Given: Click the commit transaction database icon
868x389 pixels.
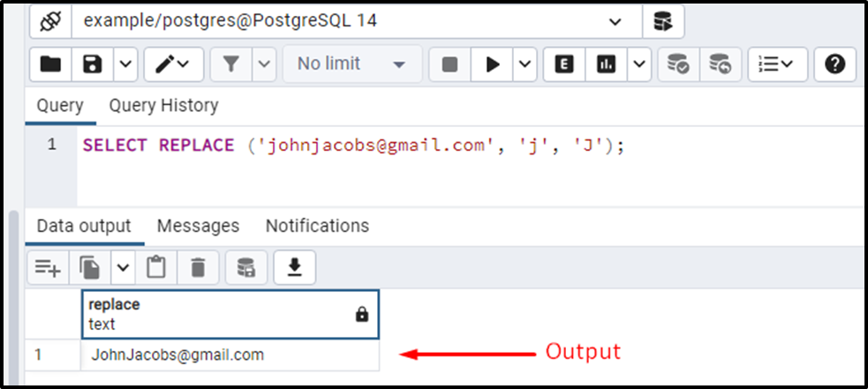Looking at the screenshot, I should 678,64.
